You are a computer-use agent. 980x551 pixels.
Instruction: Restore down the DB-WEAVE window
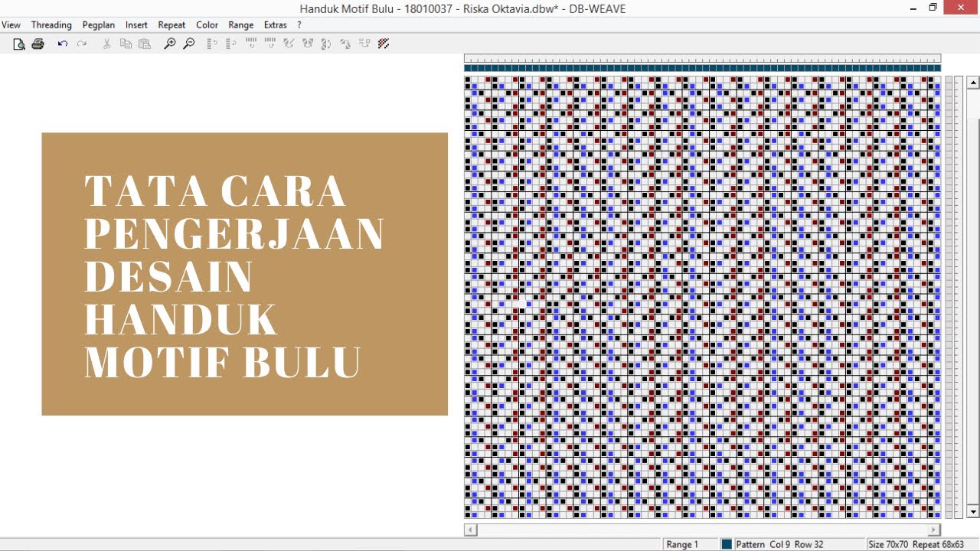click(933, 8)
